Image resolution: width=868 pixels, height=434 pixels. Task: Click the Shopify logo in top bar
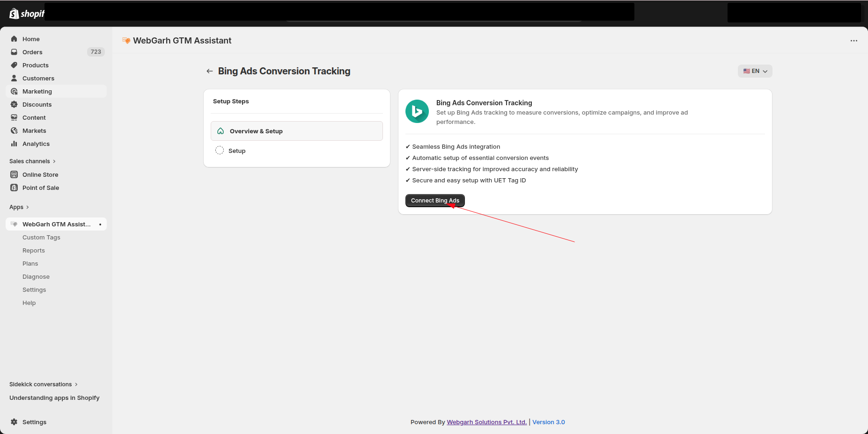point(27,14)
